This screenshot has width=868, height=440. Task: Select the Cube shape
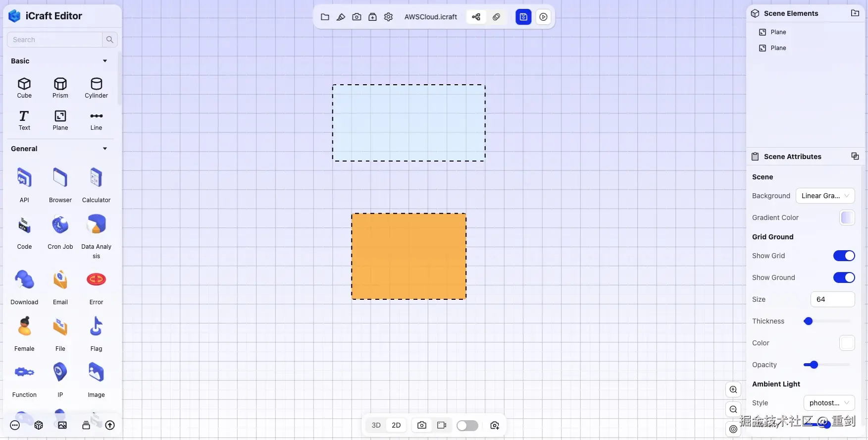tap(24, 88)
